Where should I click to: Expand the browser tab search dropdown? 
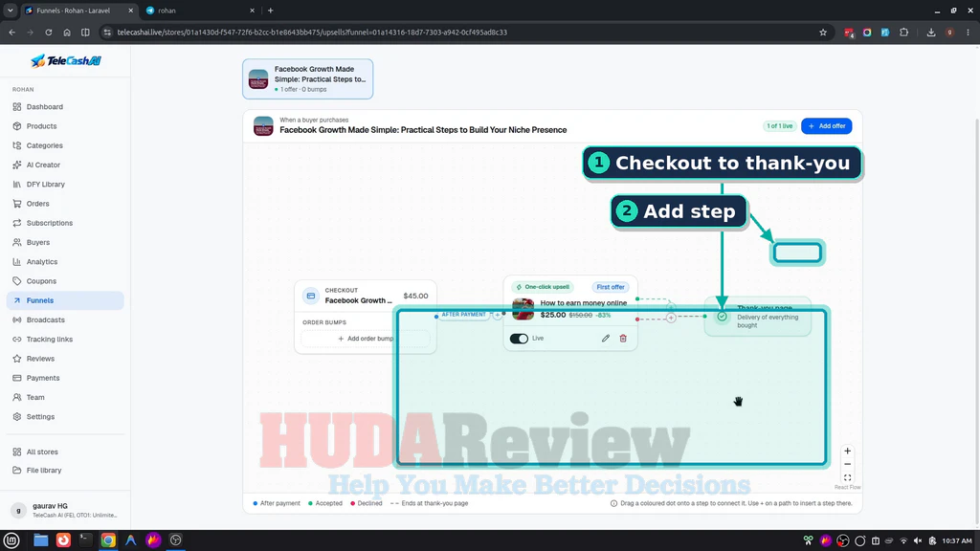pos(11,11)
